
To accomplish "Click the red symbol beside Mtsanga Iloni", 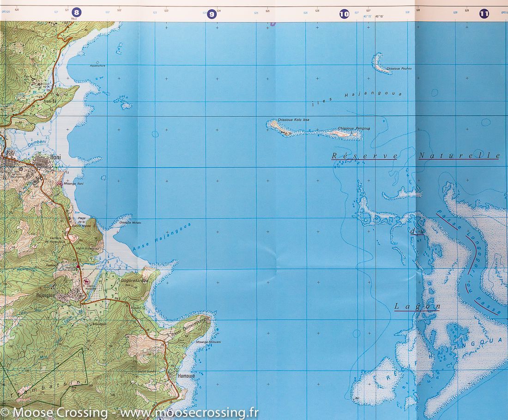I will click(x=60, y=183).
